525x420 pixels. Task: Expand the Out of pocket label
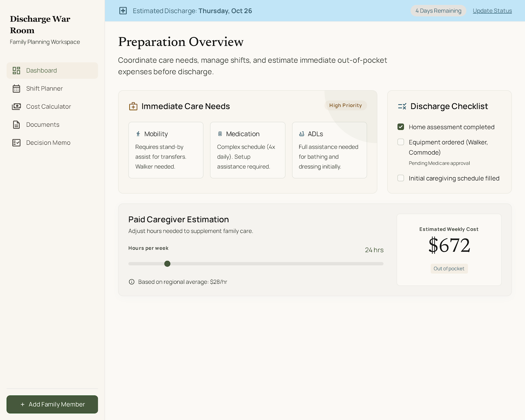click(449, 268)
